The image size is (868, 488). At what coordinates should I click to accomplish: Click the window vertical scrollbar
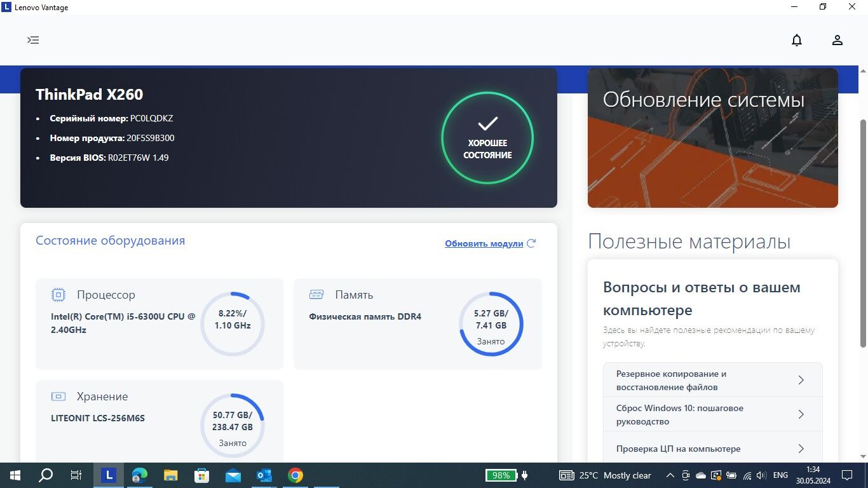pos(863,232)
